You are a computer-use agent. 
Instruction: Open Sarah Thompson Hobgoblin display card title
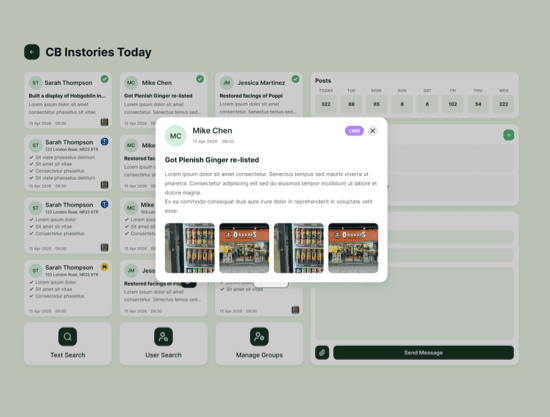coord(67,96)
